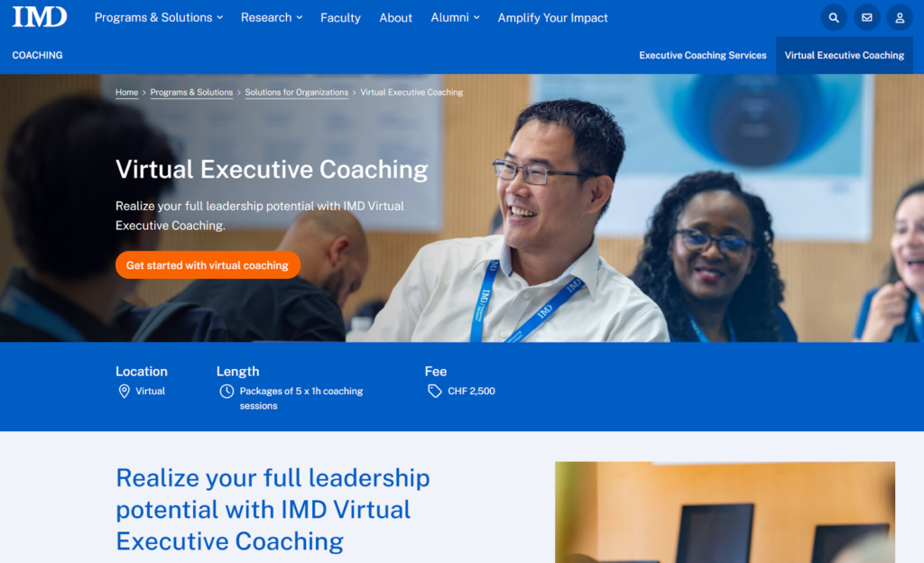The image size is (924, 563).
Task: Click the IMD logo
Action: [x=40, y=17]
